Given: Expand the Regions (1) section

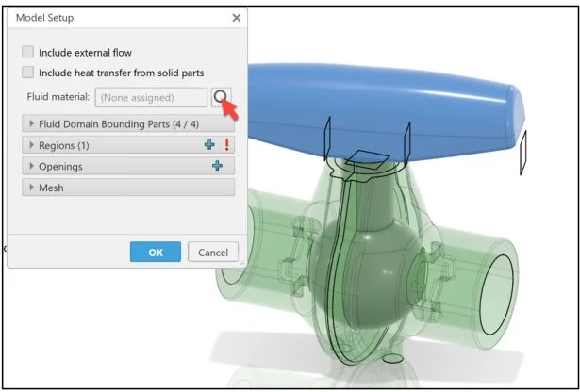Looking at the screenshot, I should tap(128, 145).
